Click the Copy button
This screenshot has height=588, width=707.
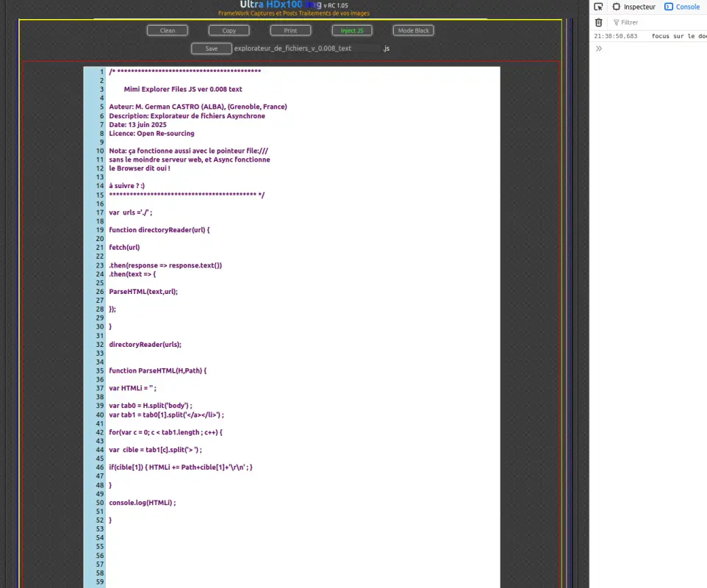point(229,31)
